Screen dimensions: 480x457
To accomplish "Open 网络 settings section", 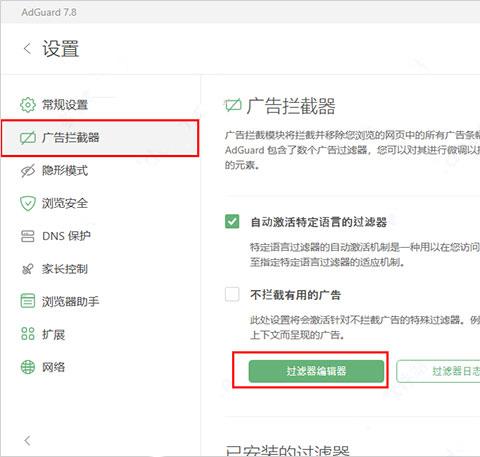I will tap(53, 367).
